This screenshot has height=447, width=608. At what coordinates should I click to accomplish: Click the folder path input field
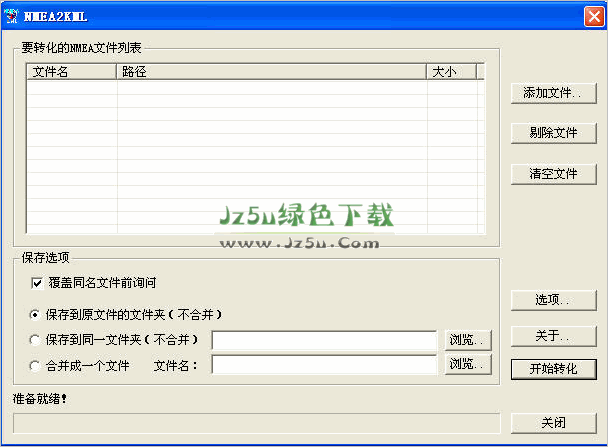pos(324,340)
